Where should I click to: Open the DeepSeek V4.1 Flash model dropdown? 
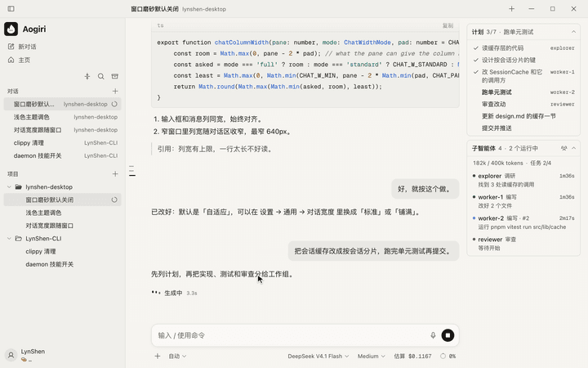pos(318,356)
